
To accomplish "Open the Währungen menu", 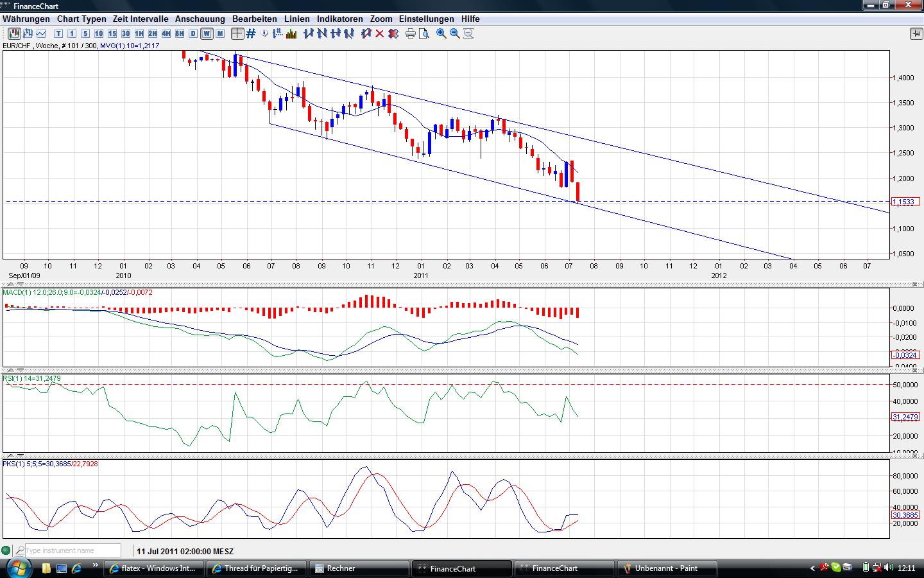I will click(26, 19).
